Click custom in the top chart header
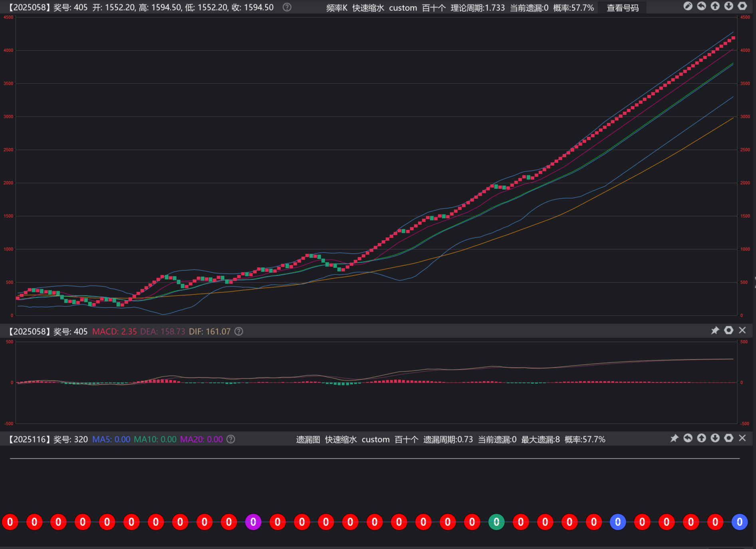Viewport: 756px width, 549px height. click(403, 8)
